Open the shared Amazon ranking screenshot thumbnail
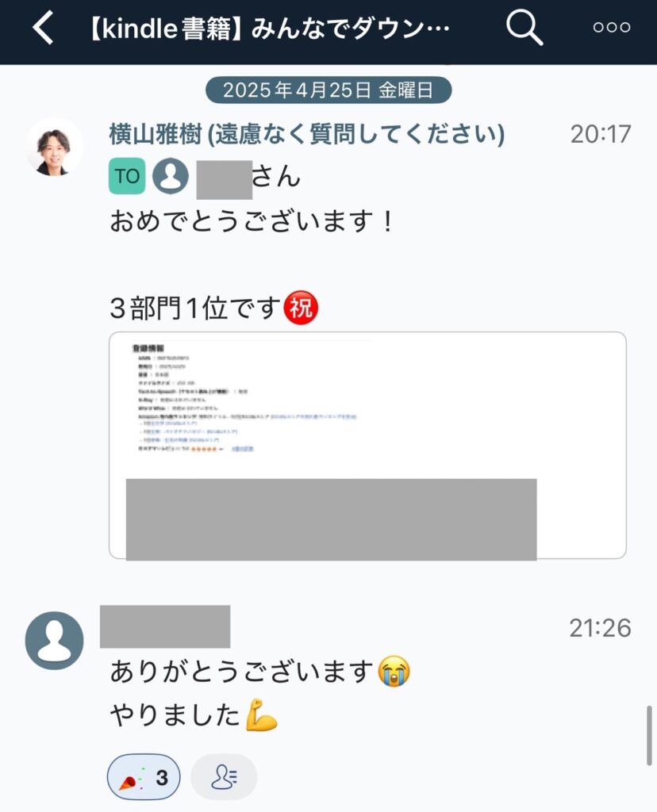 pos(367,446)
